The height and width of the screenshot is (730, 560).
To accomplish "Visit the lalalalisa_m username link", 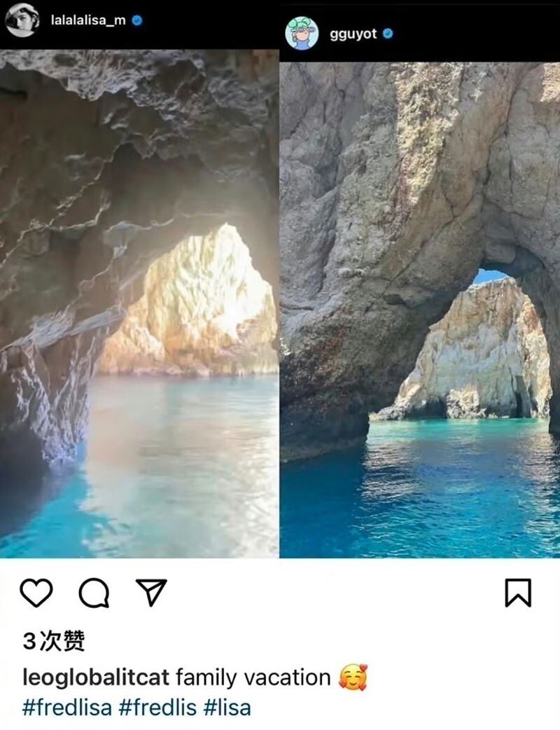I will (88, 20).
